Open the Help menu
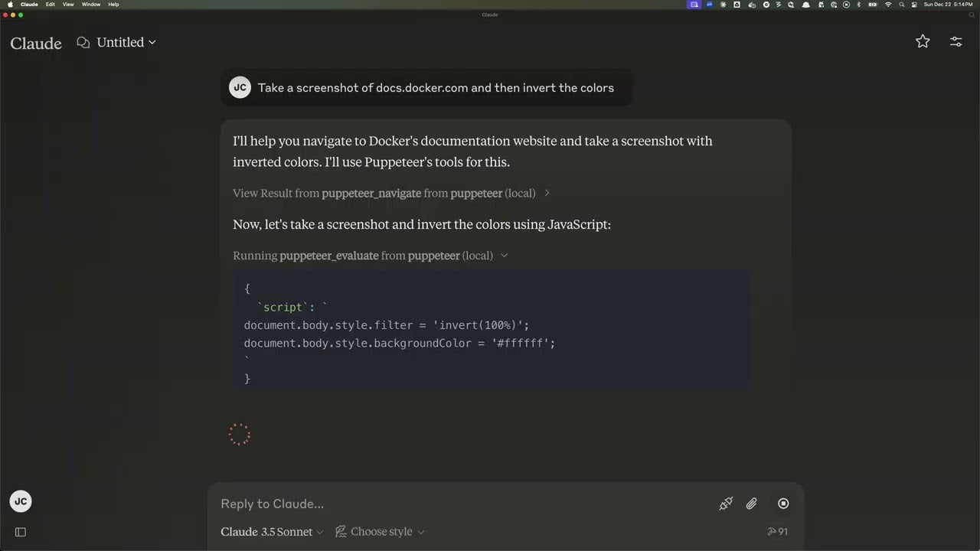 coord(113,5)
